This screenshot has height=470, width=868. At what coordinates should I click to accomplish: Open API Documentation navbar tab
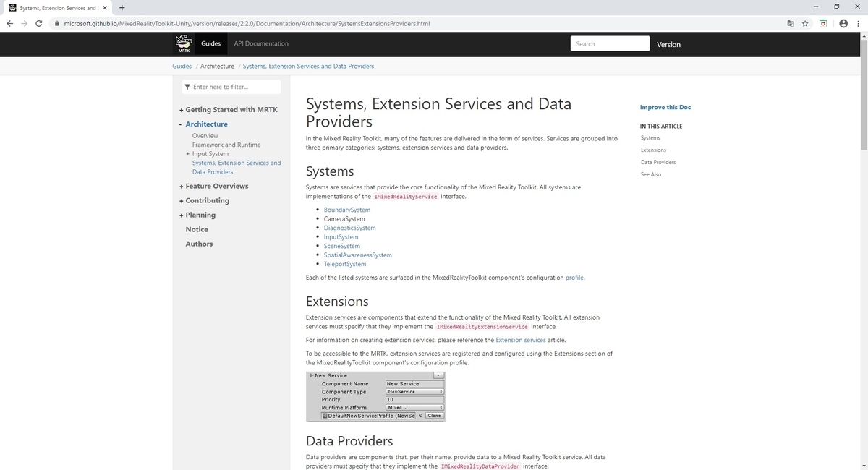261,43
